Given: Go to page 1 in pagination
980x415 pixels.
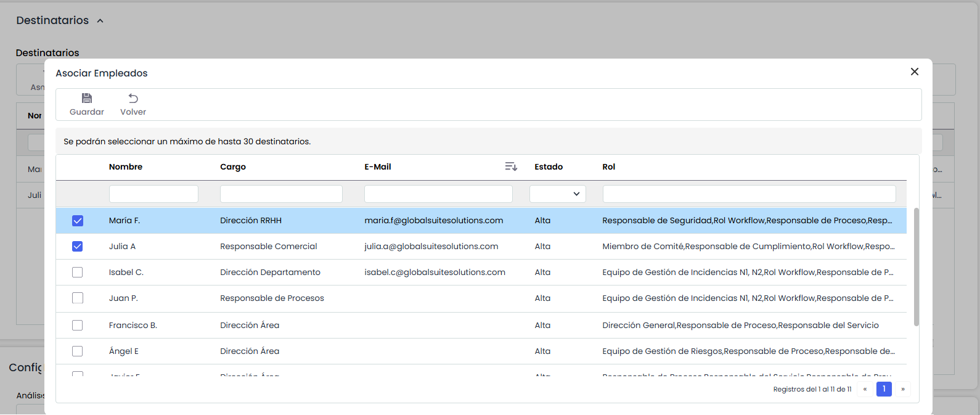Looking at the screenshot, I should point(884,389).
